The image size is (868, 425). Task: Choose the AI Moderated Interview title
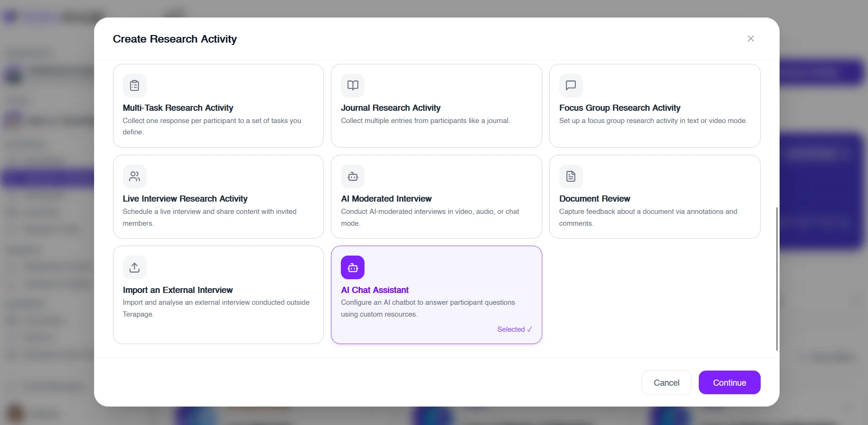pos(386,199)
